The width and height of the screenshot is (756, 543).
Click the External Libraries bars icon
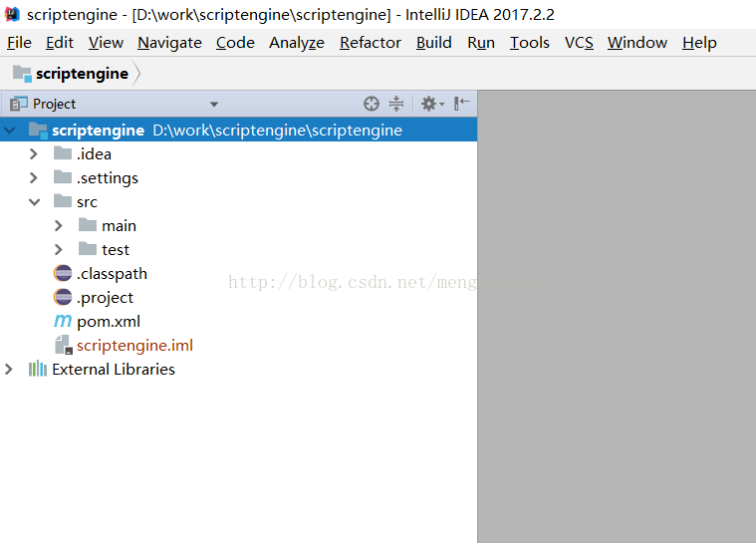coord(38,369)
